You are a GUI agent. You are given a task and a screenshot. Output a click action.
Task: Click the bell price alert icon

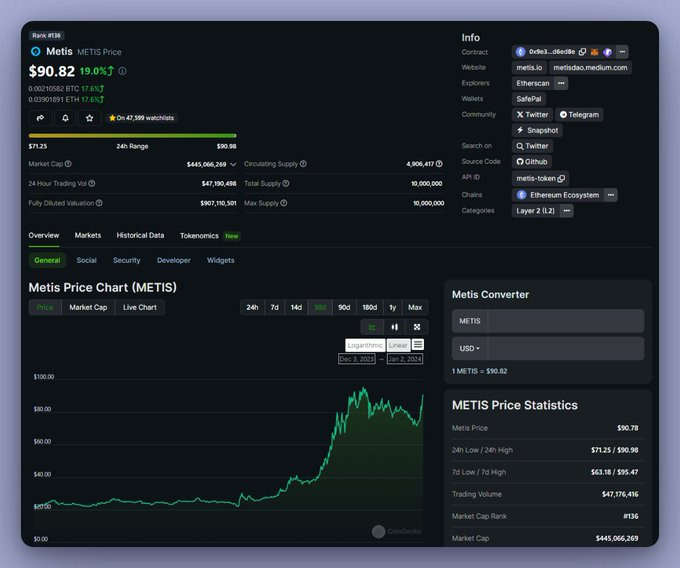tap(65, 117)
